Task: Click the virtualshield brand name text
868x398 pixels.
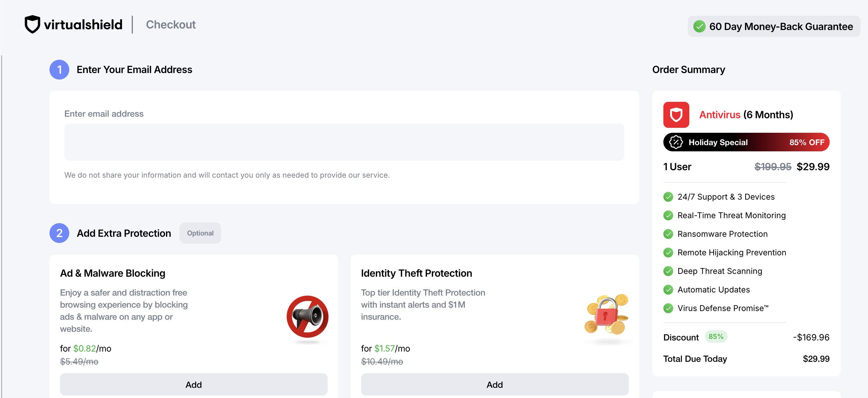Action: pyautogui.click(x=83, y=25)
